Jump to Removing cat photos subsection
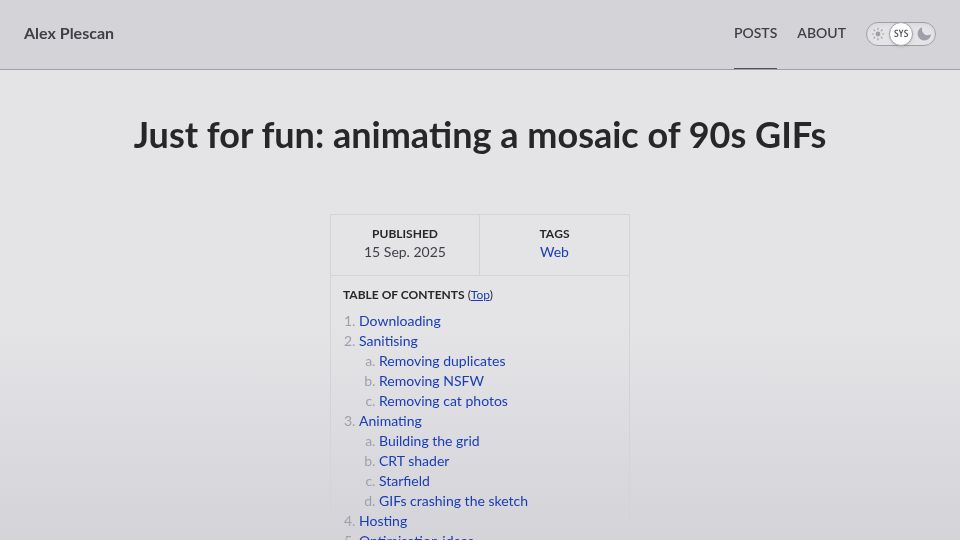 point(443,402)
